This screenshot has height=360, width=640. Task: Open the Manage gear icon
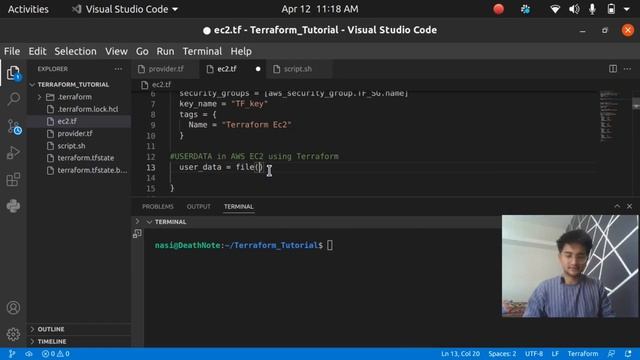[x=13, y=334]
